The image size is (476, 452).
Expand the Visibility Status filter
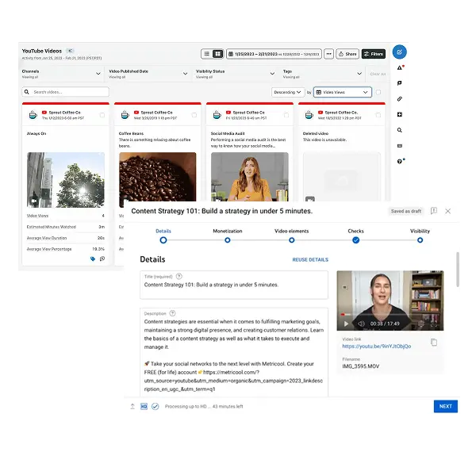click(236, 74)
